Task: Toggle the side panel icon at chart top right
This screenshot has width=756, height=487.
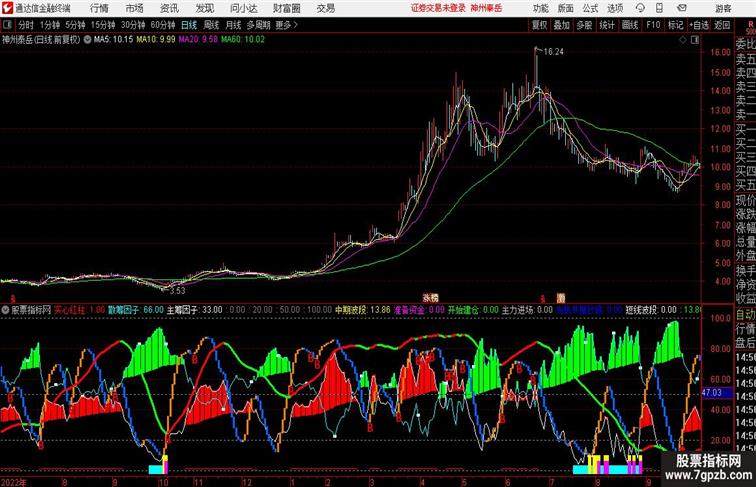Action: [695, 40]
